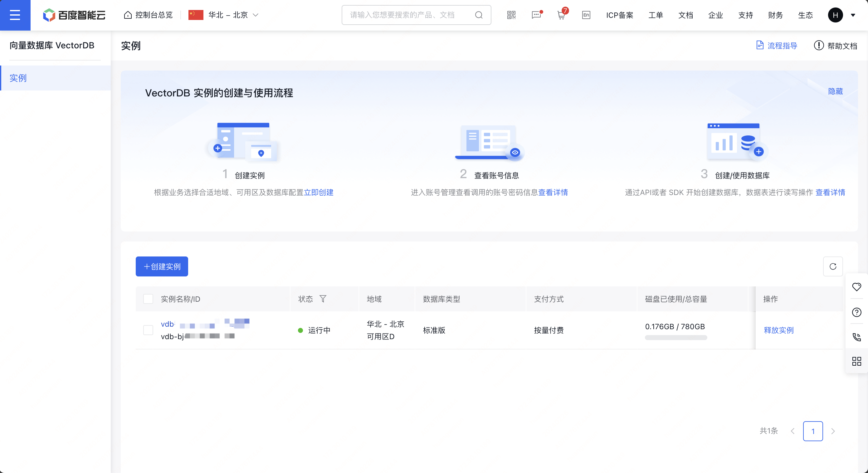Click the refresh instance list button
The image size is (868, 473).
click(833, 266)
